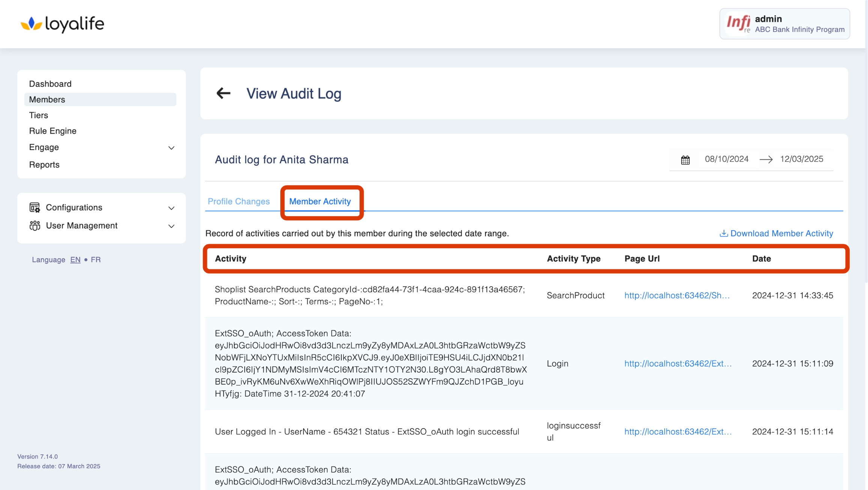Screen dimensions: 868x490
Task: Click the Configurations settings icon
Action: click(x=35, y=207)
